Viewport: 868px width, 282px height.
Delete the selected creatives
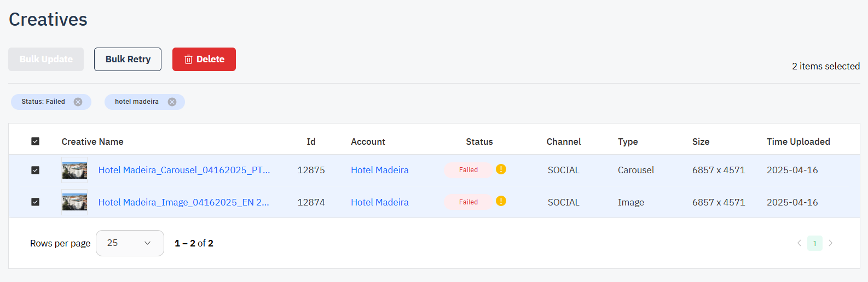tap(204, 59)
